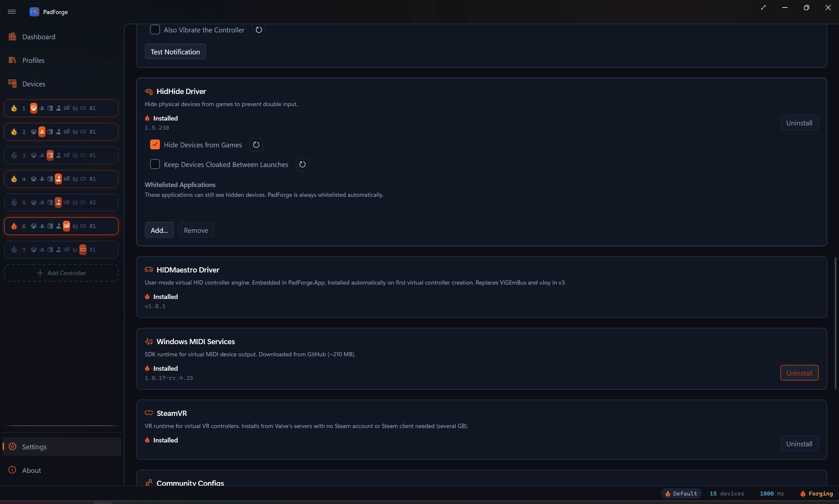Click MIDI version text "1.0.17-rc.4.25"
The height and width of the screenshot is (504, 839).
pyautogui.click(x=169, y=378)
